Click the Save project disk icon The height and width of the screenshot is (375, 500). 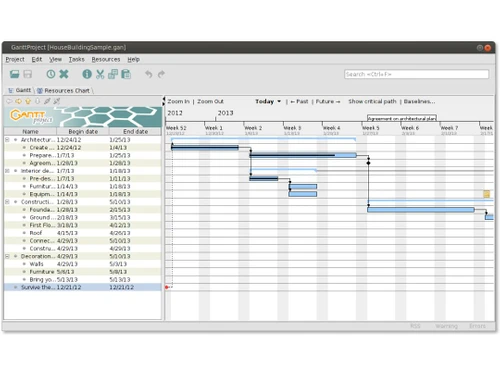tap(28, 74)
